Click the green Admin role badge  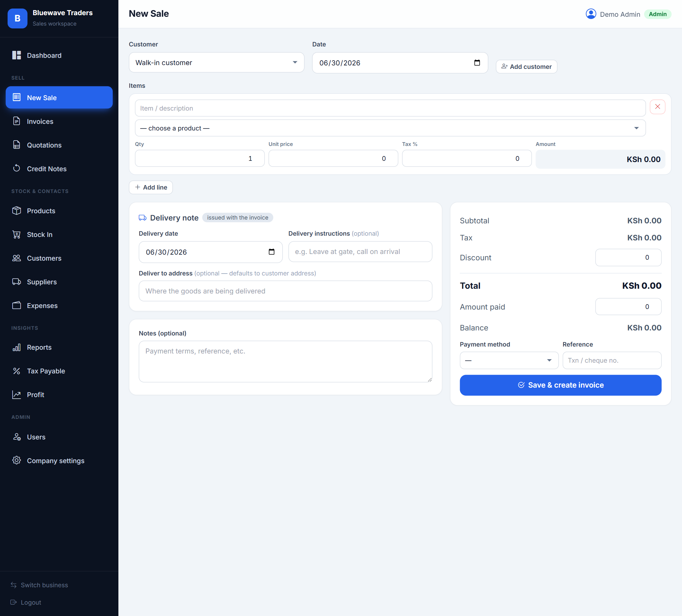pyautogui.click(x=657, y=14)
